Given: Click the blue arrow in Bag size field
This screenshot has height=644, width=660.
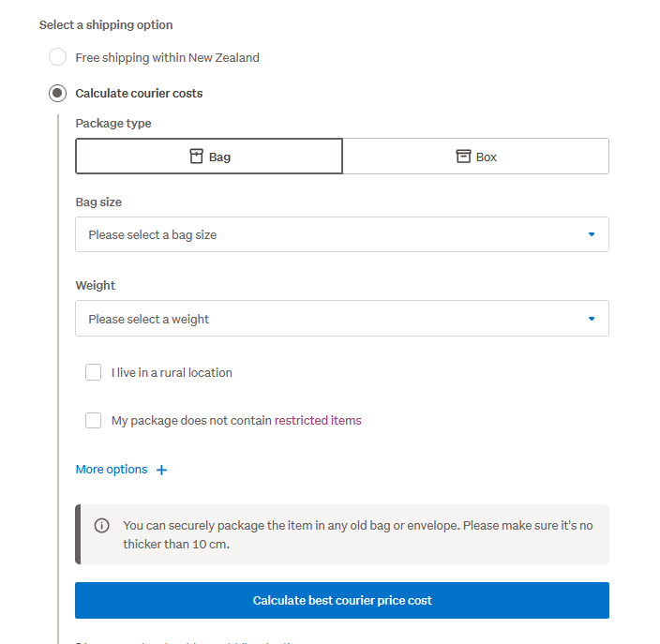Looking at the screenshot, I should pos(592,234).
